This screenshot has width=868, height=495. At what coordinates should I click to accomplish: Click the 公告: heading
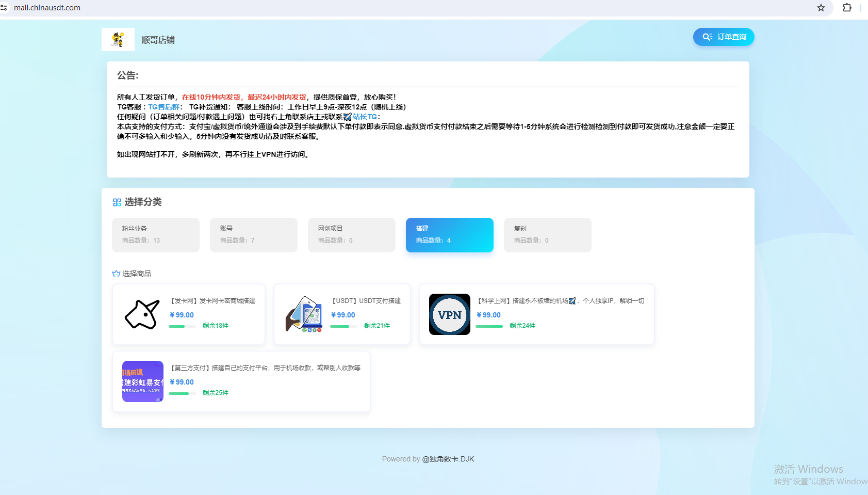(128, 75)
